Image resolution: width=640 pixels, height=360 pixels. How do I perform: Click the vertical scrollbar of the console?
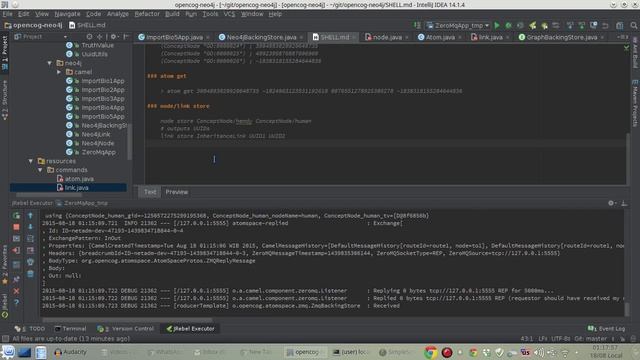coord(627,309)
